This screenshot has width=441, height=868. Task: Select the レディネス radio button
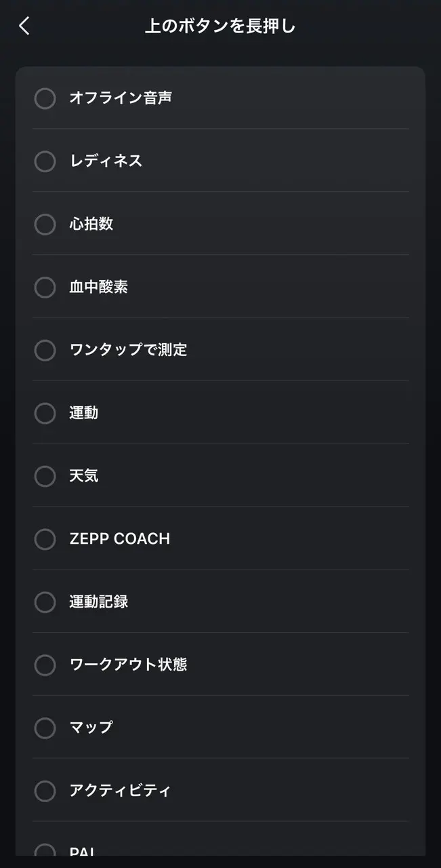45,161
